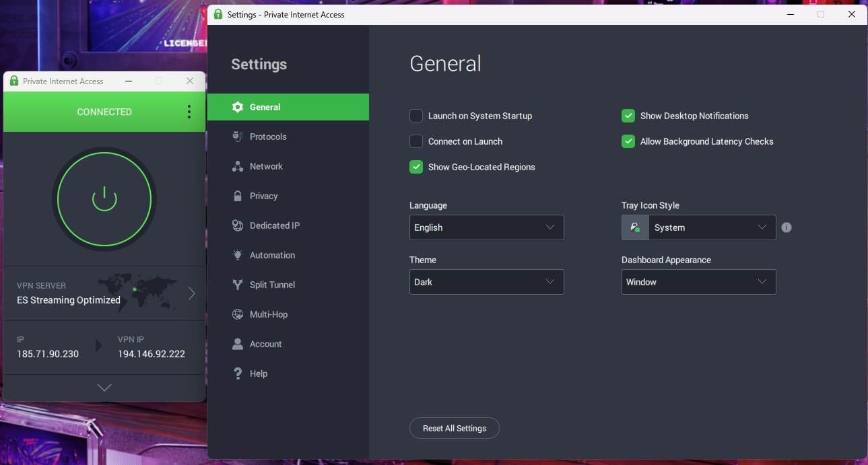Disable Show Desktop Notifications
Screen dimensions: 868x465
coord(628,116)
